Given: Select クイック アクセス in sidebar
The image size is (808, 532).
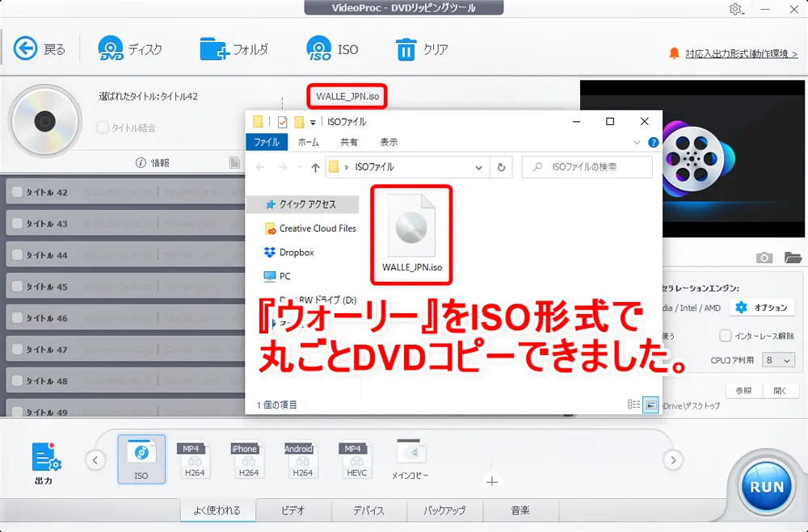Looking at the screenshot, I should (302, 204).
